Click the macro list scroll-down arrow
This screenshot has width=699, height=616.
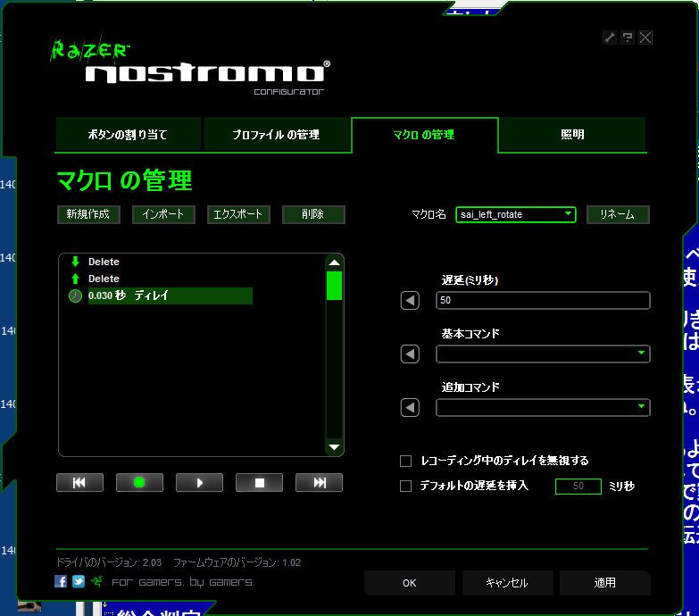point(334,447)
